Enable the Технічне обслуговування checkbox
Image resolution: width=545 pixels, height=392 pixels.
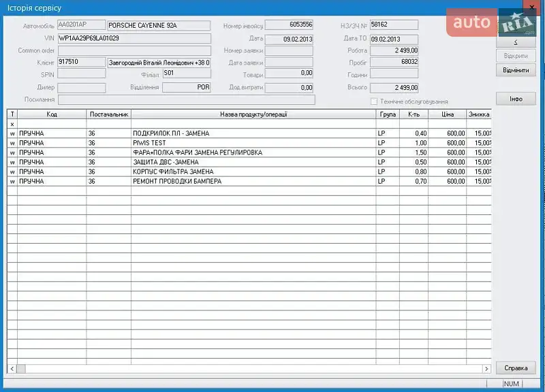coord(374,101)
